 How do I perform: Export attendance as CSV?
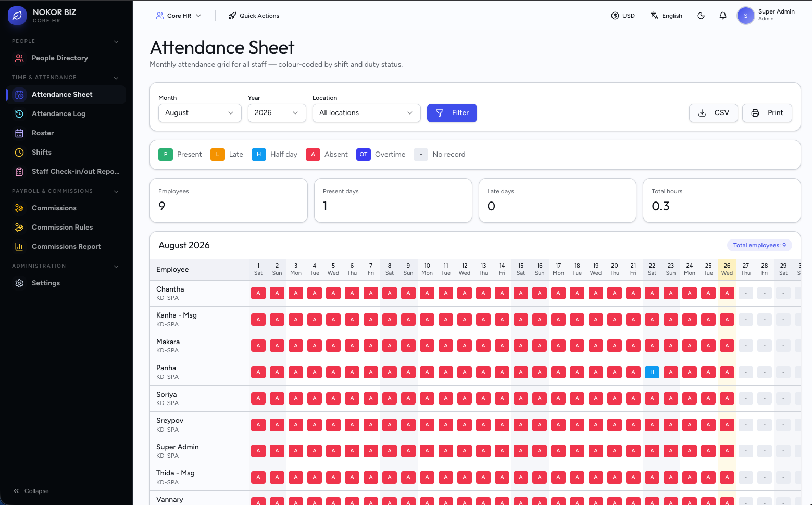click(714, 113)
